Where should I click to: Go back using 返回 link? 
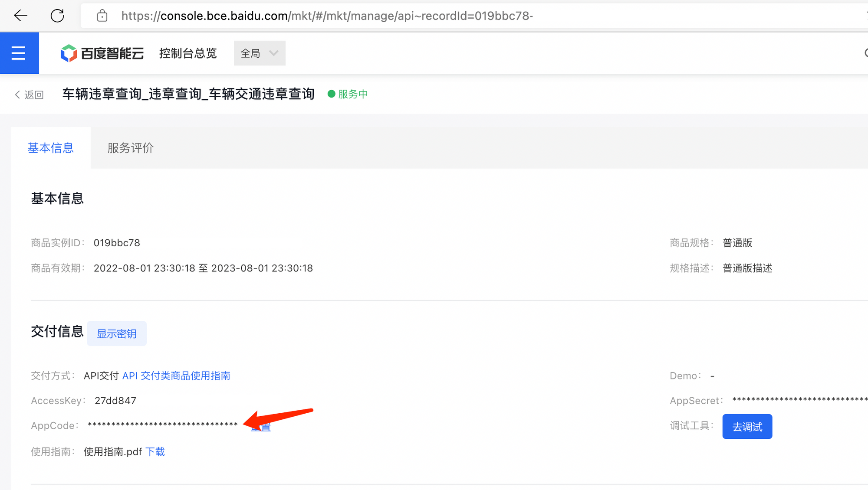coord(30,95)
